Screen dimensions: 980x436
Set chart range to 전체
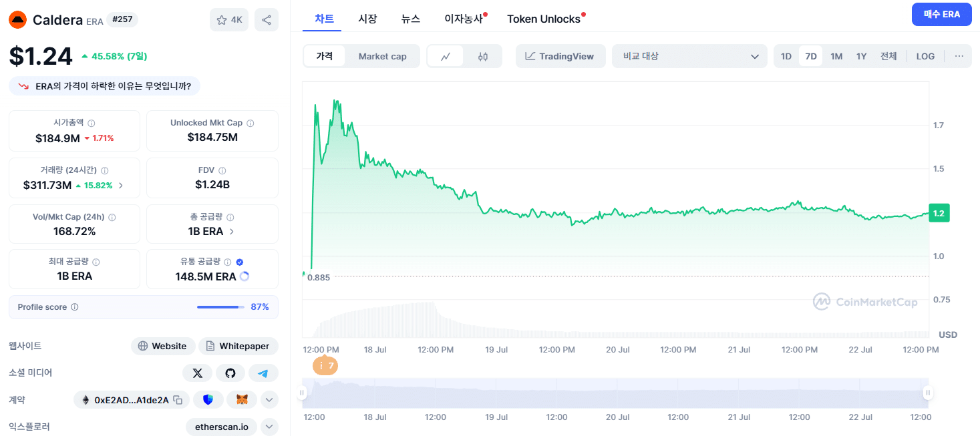pos(888,56)
